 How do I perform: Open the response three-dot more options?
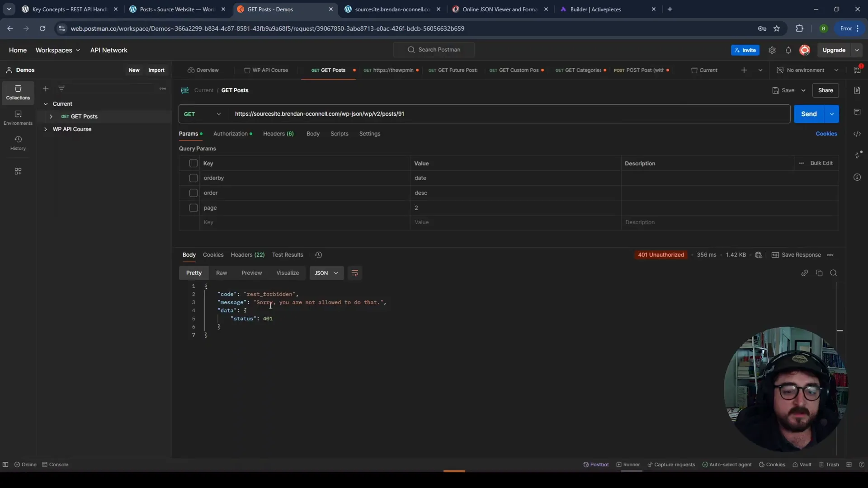click(x=830, y=255)
